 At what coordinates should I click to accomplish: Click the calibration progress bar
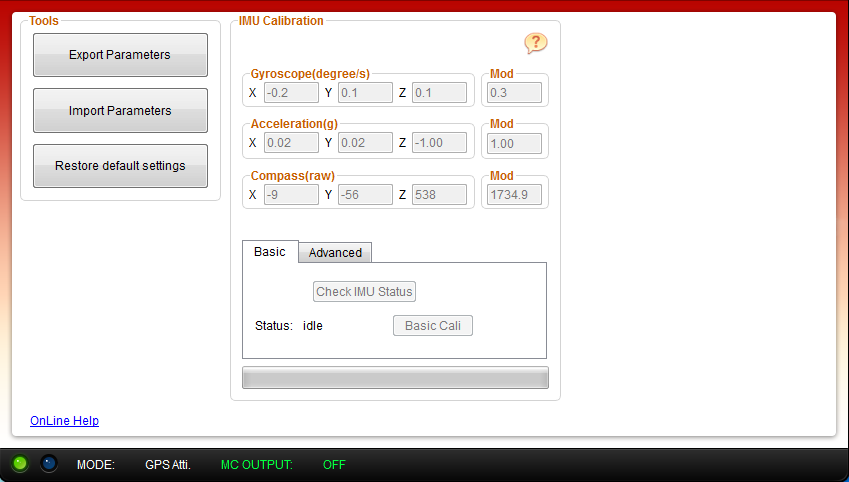coord(395,378)
